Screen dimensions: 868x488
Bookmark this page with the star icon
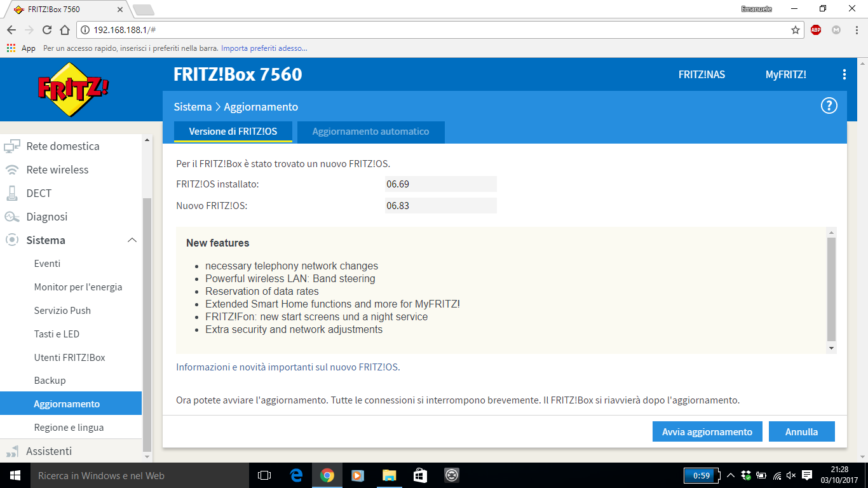coord(795,30)
